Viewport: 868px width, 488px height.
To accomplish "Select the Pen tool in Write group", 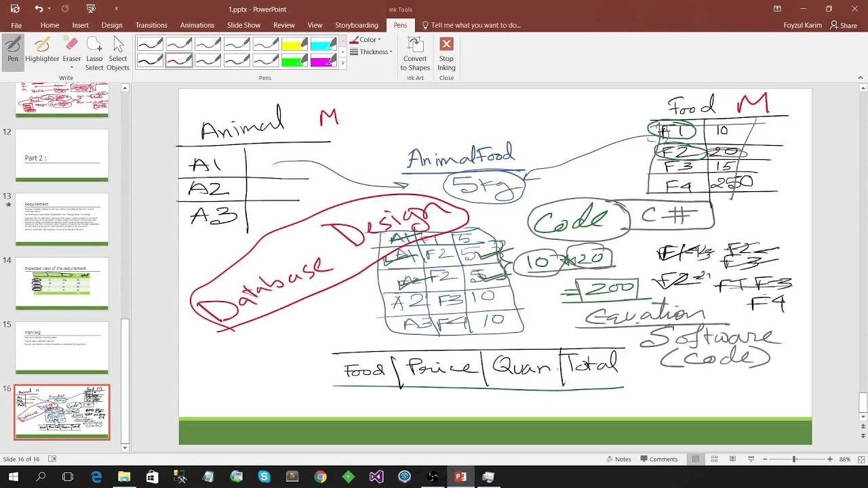I will (13, 52).
